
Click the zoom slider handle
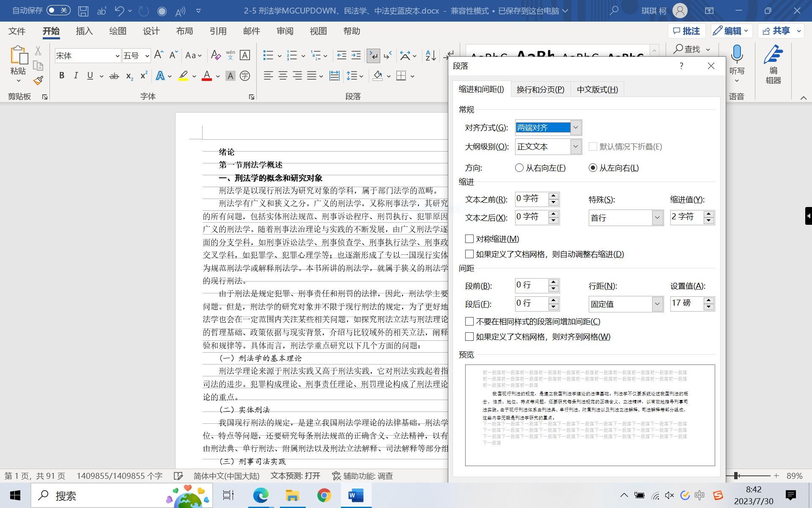736,476
